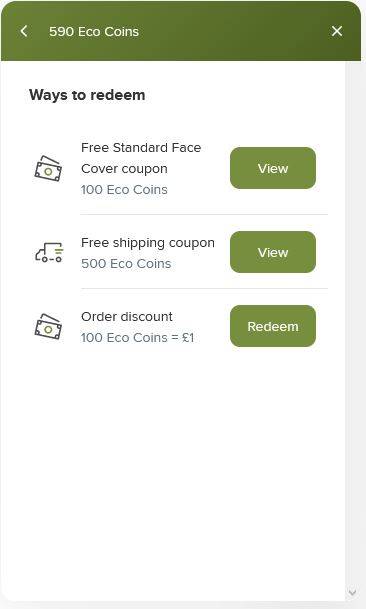The height and width of the screenshot is (609, 366).
Task: Click the Order discount cash icon
Action: 48,327
